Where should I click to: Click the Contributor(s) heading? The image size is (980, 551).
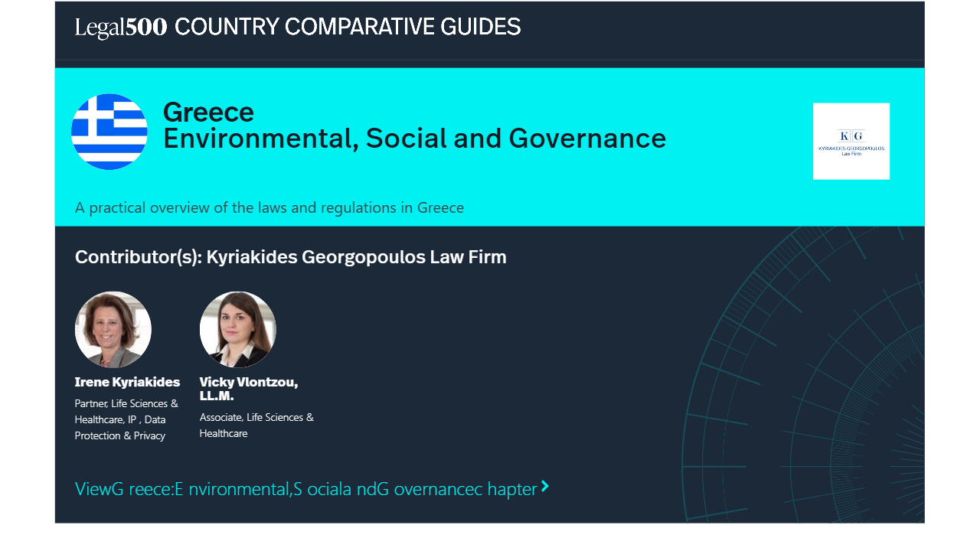click(x=291, y=257)
